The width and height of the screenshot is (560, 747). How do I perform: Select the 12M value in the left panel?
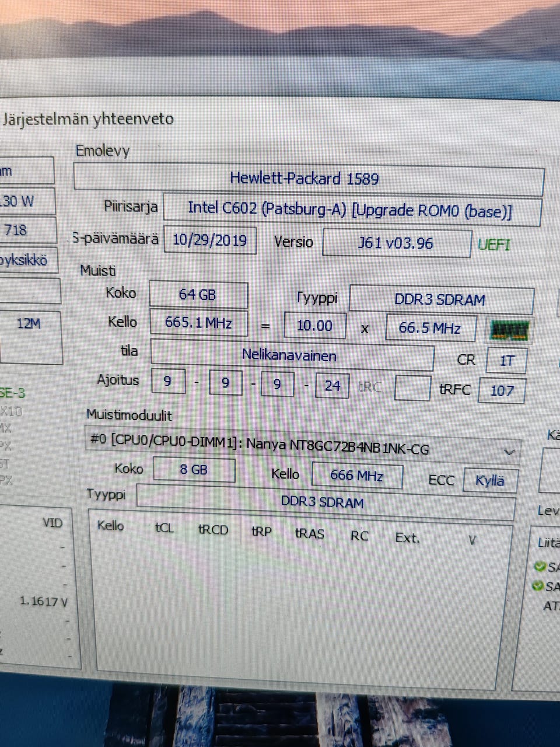(28, 323)
